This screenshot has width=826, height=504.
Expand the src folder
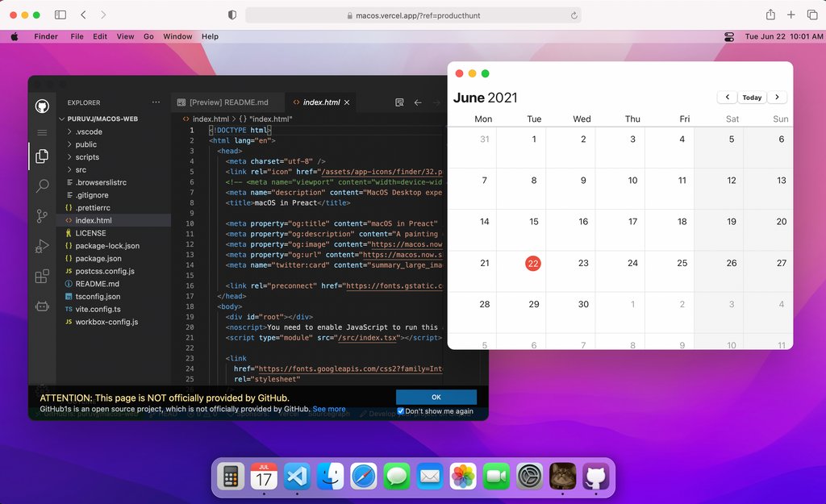pos(69,169)
